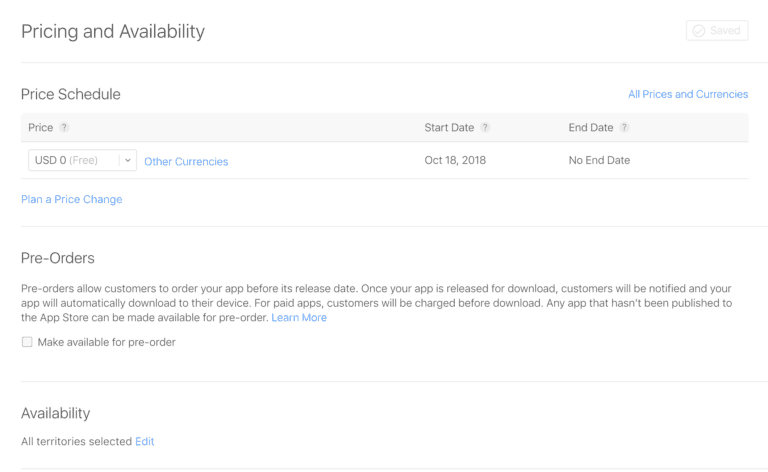
Task: Click the Pricing and Availability page heading
Action: point(113,32)
